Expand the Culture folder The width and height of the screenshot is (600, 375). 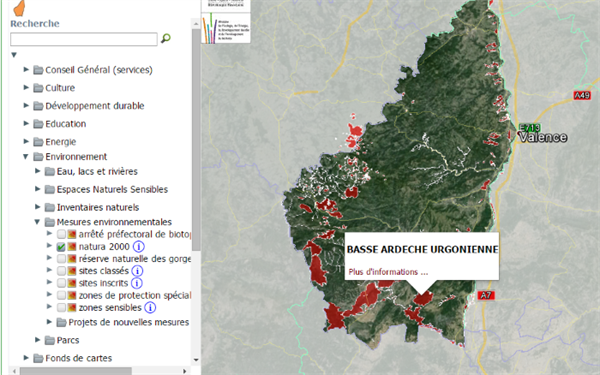point(26,87)
